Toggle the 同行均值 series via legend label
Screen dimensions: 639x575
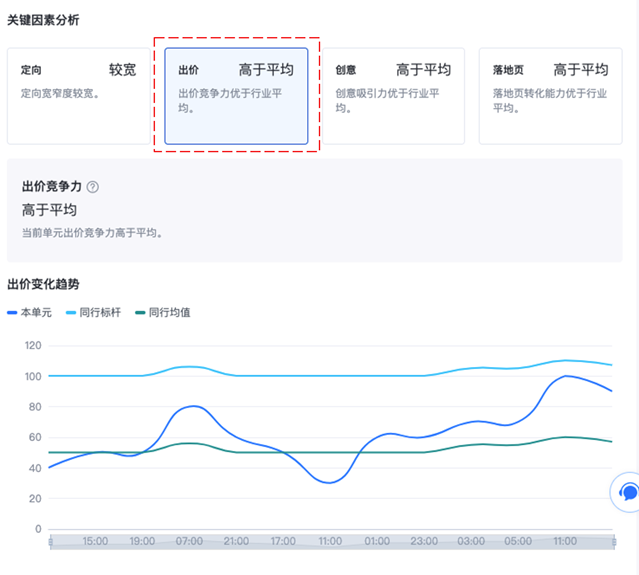coord(169,313)
